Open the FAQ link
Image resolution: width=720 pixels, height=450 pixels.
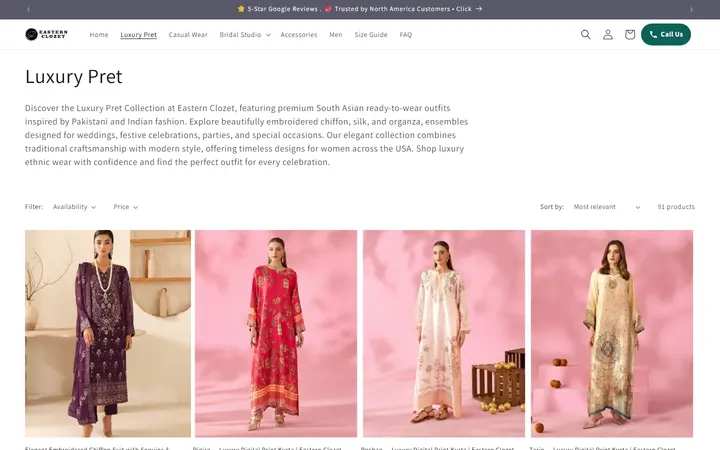pos(405,34)
